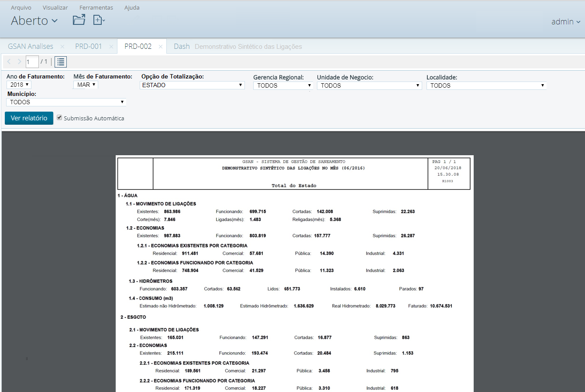This screenshot has height=392, width=585.
Task: Switch to the Dash tab
Action: [182, 46]
